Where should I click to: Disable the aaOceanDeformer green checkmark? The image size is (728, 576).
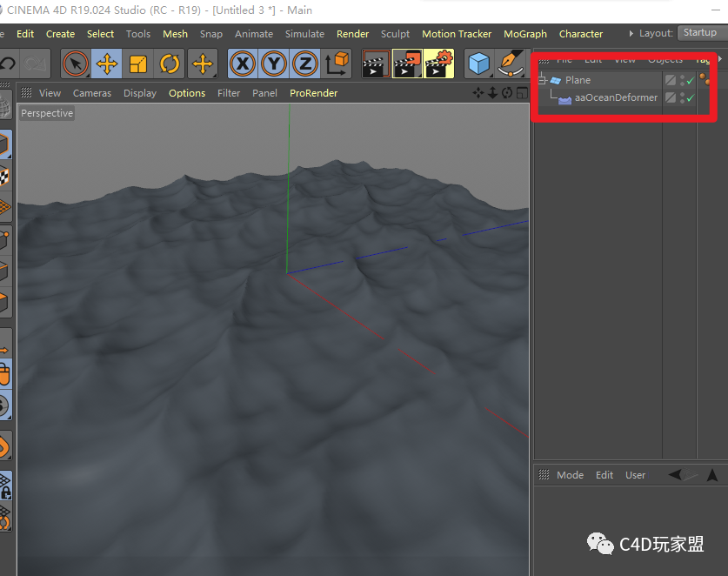click(691, 97)
